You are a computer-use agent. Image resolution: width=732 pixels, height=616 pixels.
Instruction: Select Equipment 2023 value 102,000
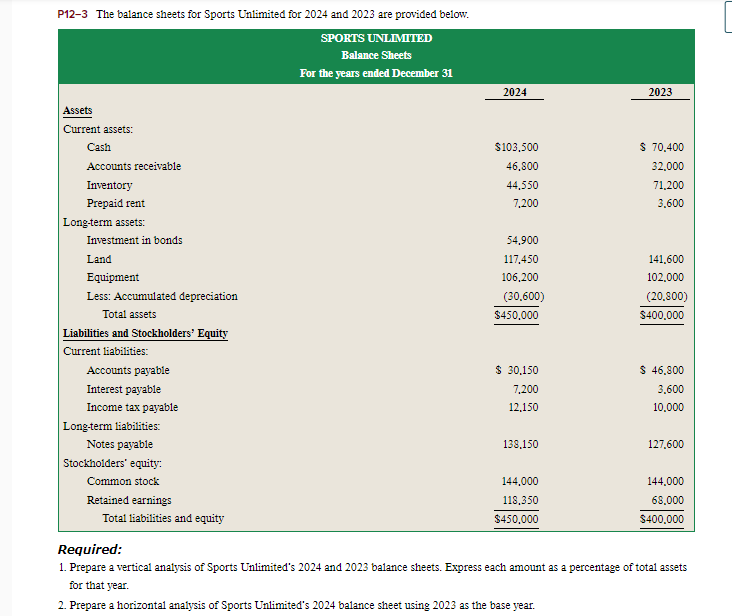[x=666, y=277]
